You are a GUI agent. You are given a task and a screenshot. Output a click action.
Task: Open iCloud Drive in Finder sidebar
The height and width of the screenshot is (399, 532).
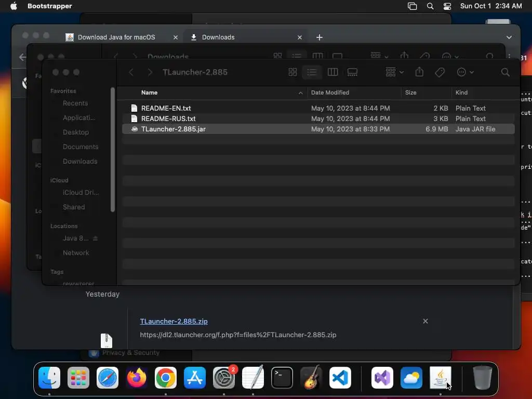81,192
